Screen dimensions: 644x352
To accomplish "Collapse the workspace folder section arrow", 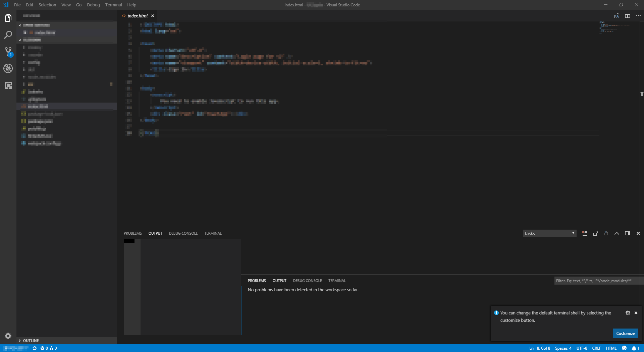I will [x=20, y=40].
